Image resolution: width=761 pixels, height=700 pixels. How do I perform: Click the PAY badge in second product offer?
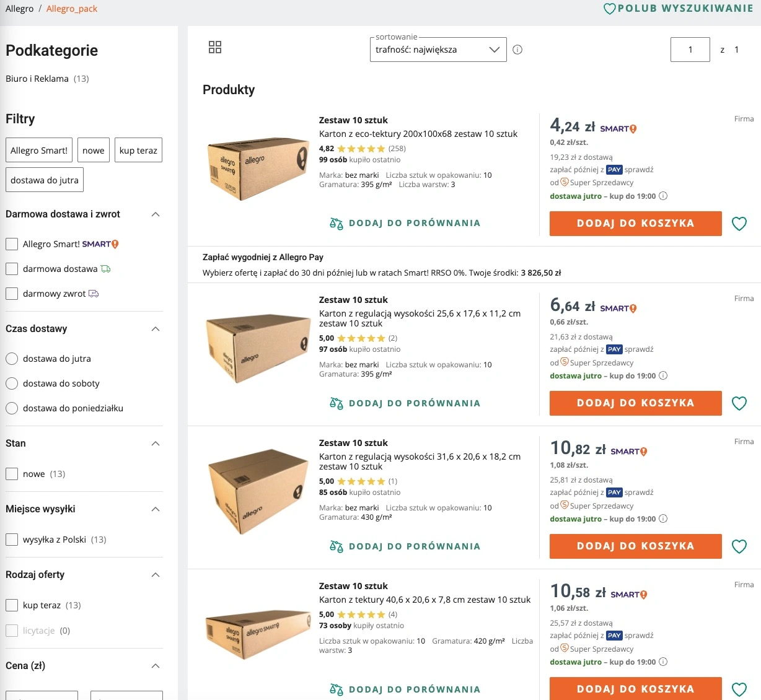click(x=614, y=349)
